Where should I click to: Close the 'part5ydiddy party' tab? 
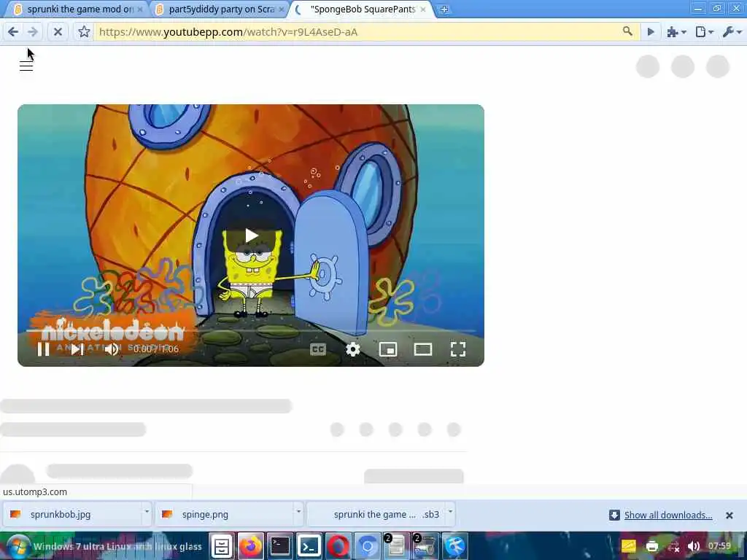pyautogui.click(x=282, y=9)
